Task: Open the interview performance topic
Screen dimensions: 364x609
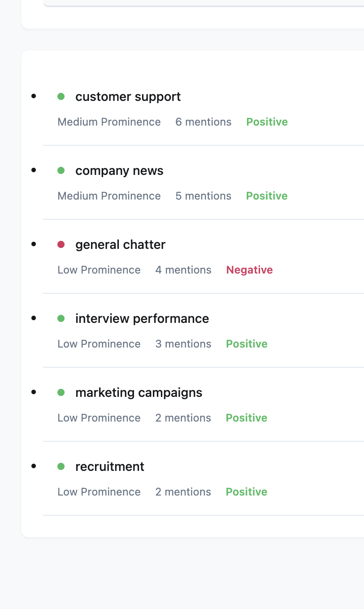Action: [142, 319]
